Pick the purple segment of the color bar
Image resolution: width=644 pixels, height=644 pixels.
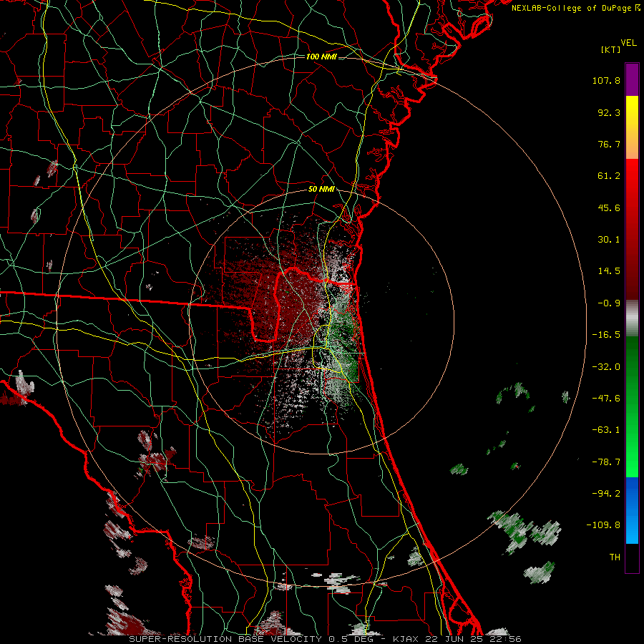pos(632,79)
